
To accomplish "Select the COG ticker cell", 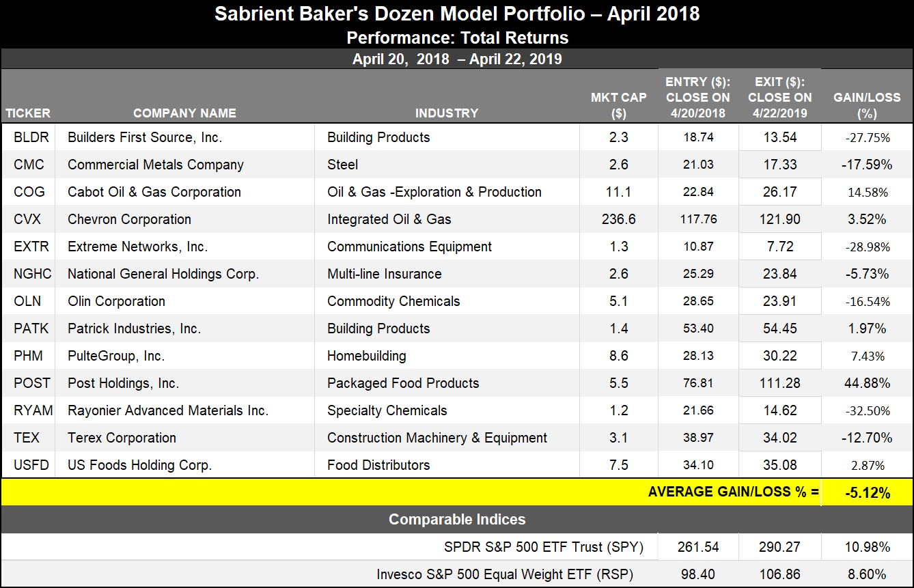I will point(29,192).
